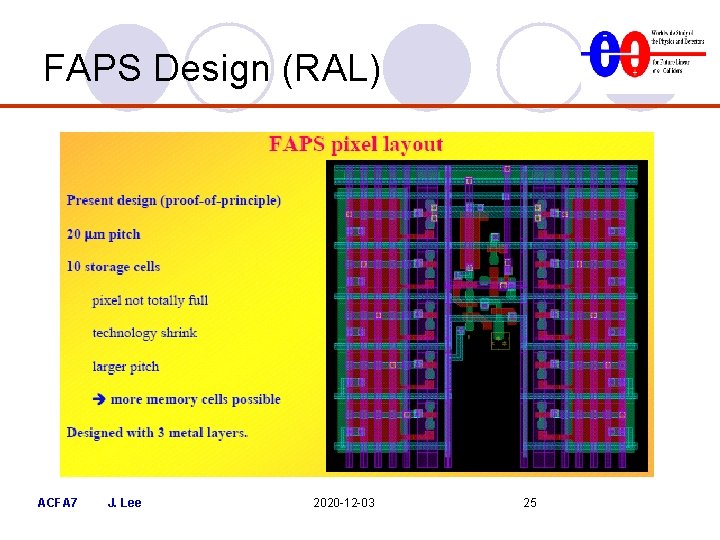This screenshot has width=720, height=540.
Task: Select the '10 storage cells' text
Action: pos(113,267)
